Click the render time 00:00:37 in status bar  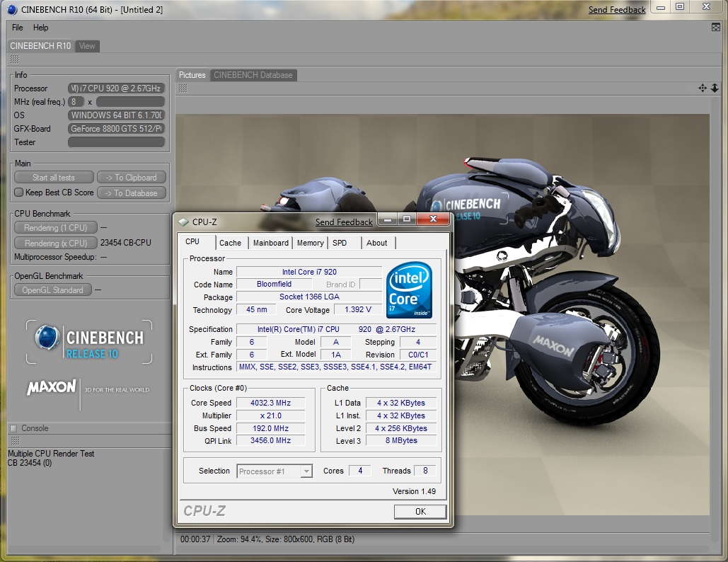pyautogui.click(x=195, y=539)
